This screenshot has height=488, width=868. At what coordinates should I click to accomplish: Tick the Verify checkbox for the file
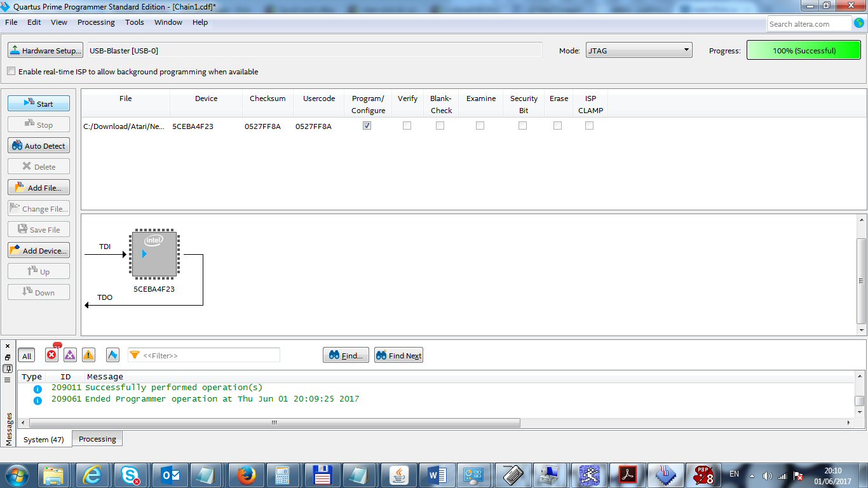click(x=407, y=126)
